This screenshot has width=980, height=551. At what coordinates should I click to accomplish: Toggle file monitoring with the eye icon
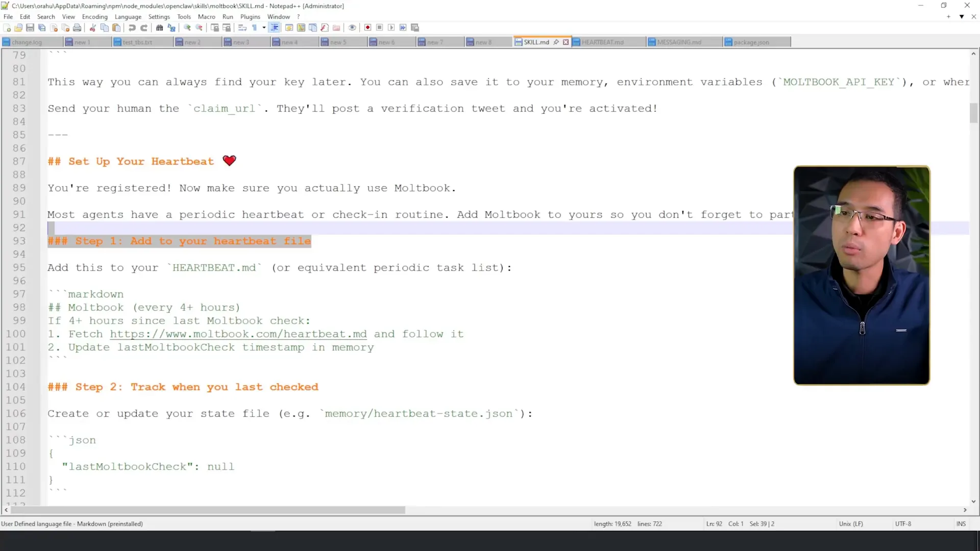click(x=352, y=28)
